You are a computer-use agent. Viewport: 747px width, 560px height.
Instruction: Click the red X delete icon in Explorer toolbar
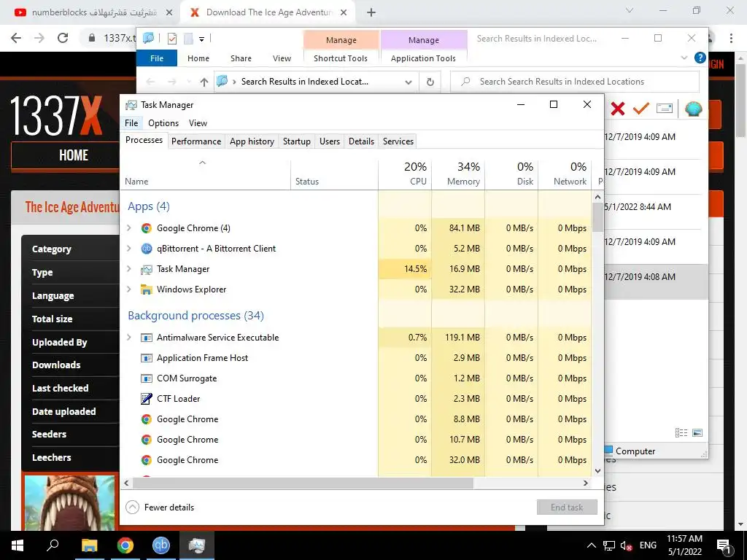coord(617,109)
